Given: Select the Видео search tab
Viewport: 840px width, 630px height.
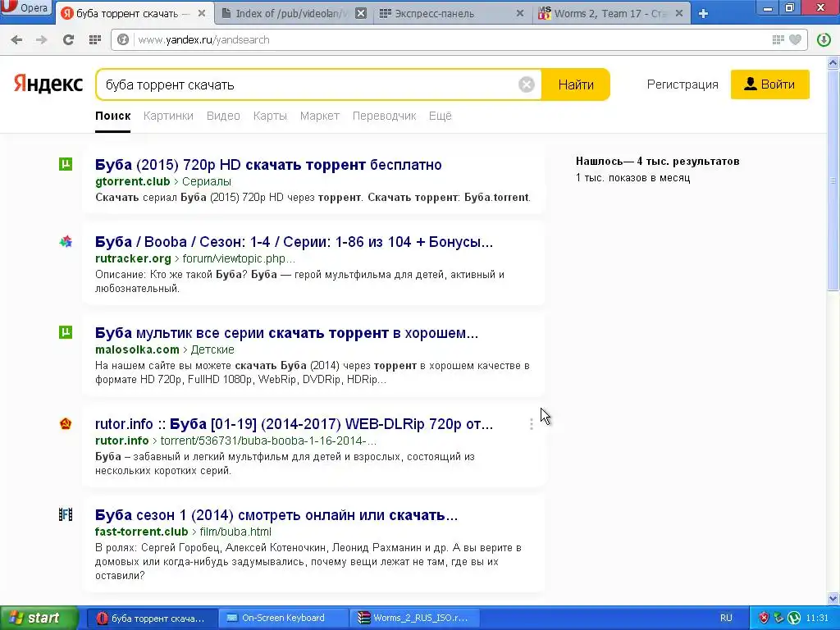Looking at the screenshot, I should point(223,116).
